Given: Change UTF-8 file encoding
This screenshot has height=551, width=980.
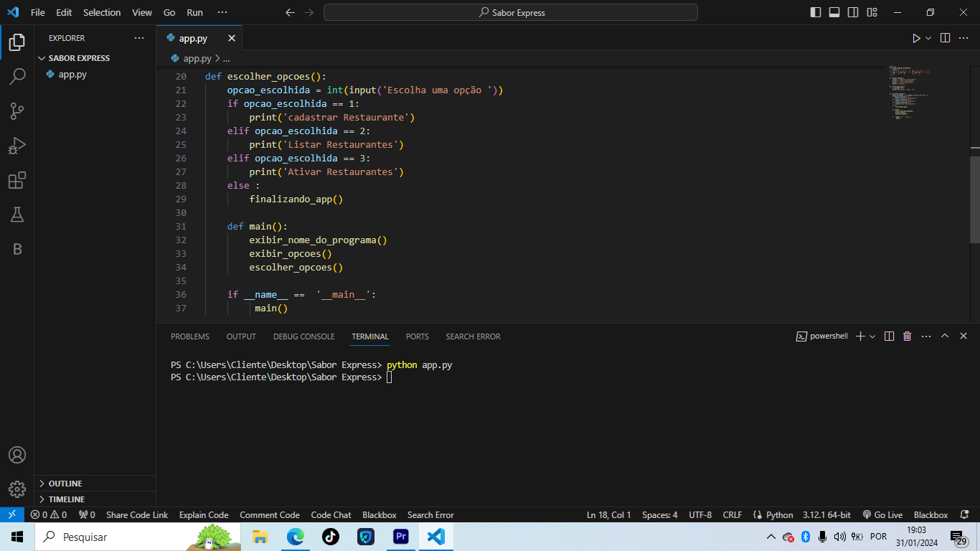Looking at the screenshot, I should tap(700, 514).
